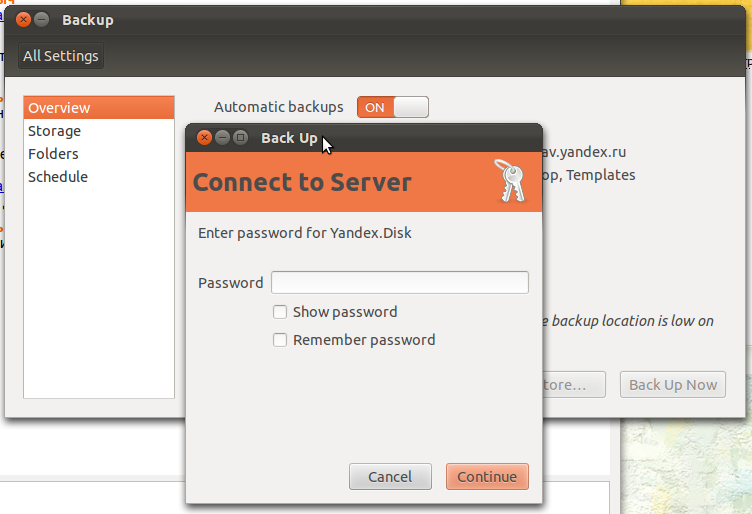Check the Remember password option
This screenshot has height=514, width=752.
point(280,340)
